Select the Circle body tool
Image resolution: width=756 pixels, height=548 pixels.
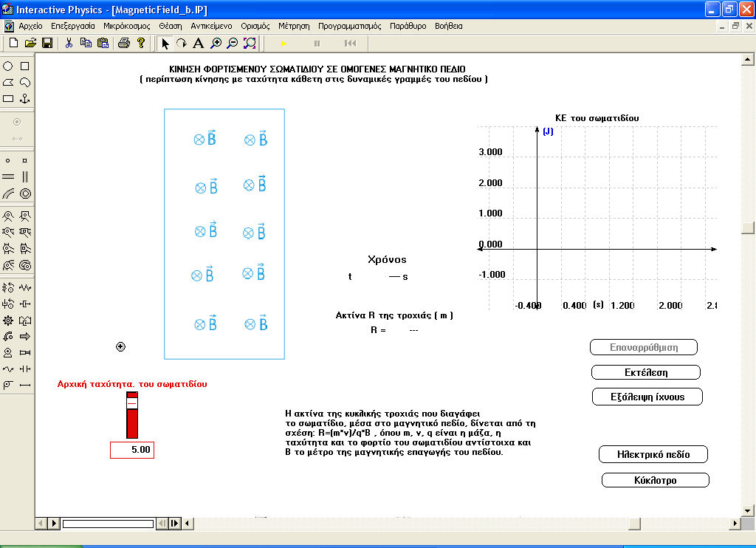tap(8, 66)
